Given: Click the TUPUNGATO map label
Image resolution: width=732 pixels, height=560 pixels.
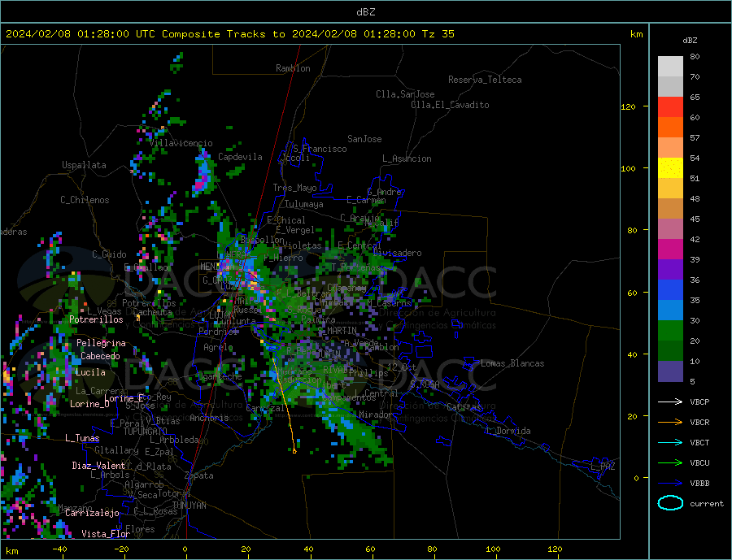Looking at the screenshot, I should 146,432.
